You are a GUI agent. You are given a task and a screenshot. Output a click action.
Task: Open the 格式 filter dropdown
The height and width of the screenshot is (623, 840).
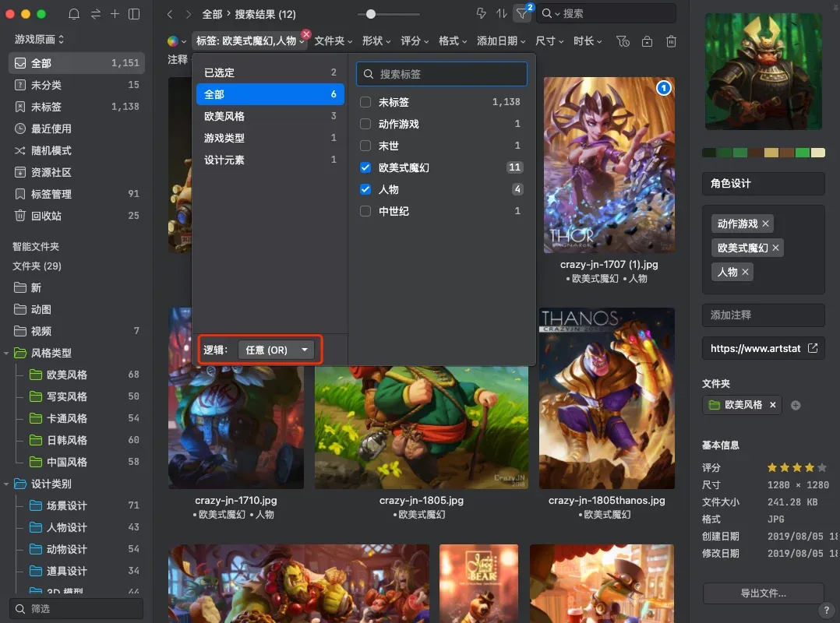(x=453, y=41)
